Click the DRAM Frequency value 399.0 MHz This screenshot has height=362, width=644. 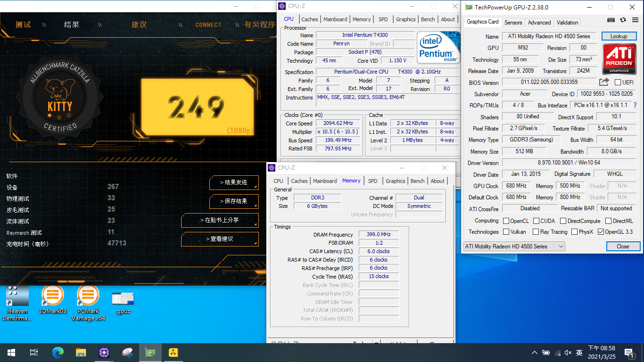tap(379, 235)
